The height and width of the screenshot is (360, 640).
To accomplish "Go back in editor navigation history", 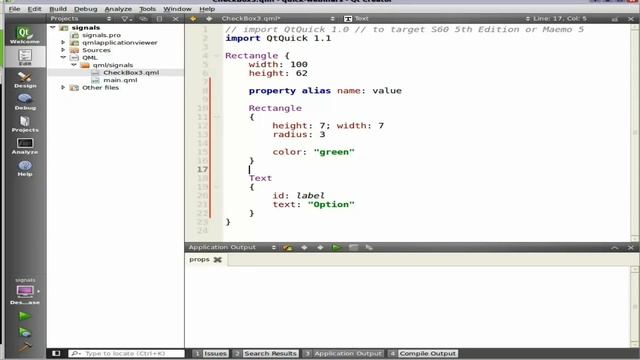I will (x=193, y=19).
